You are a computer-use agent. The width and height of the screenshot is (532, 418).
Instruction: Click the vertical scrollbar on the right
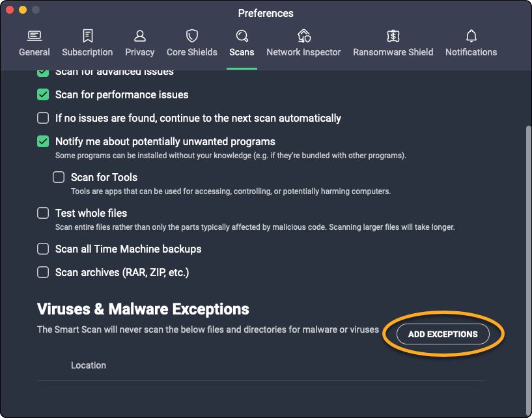click(x=527, y=260)
